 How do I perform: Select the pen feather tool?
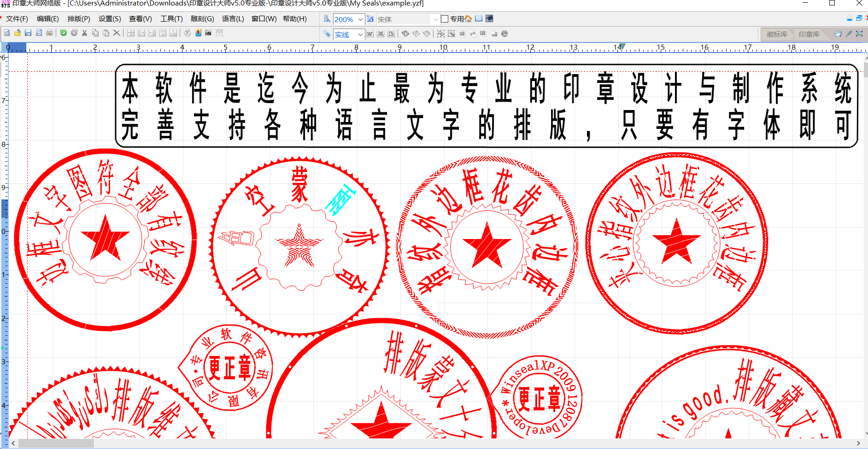849,34
